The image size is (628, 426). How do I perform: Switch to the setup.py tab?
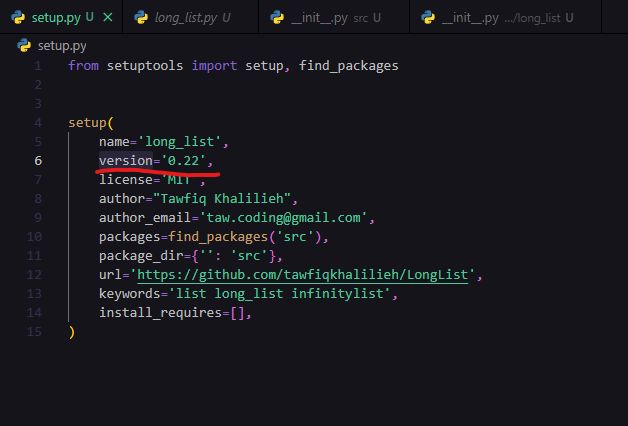[61, 17]
